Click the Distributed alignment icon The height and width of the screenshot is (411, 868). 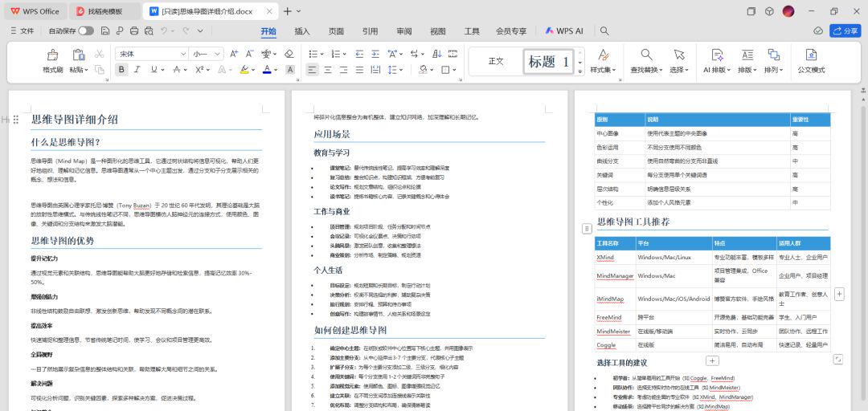(375, 70)
